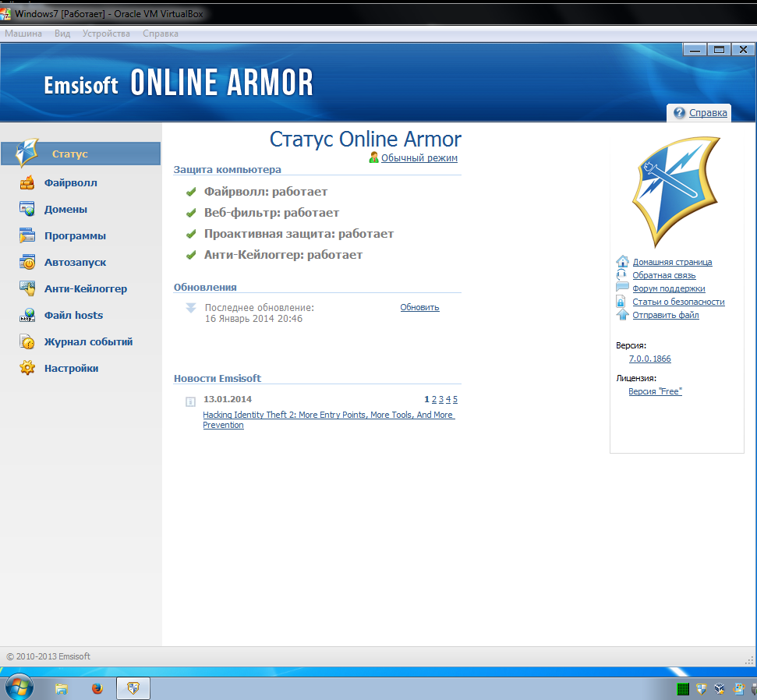This screenshot has height=700, width=757.
Task: Click the 'Обновления' section heading
Action: 205,288
